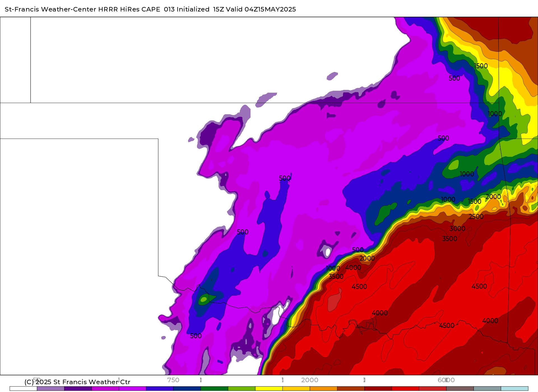Click the '3000' contour label on the map

coord(457,228)
